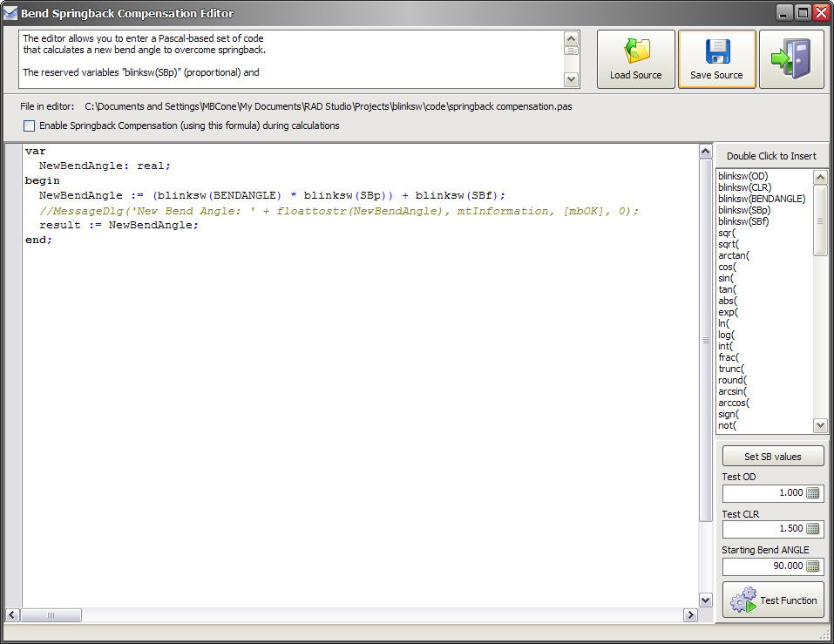Image resolution: width=834 pixels, height=644 pixels.
Task: Click into the Test OD value field
Action: [x=763, y=493]
